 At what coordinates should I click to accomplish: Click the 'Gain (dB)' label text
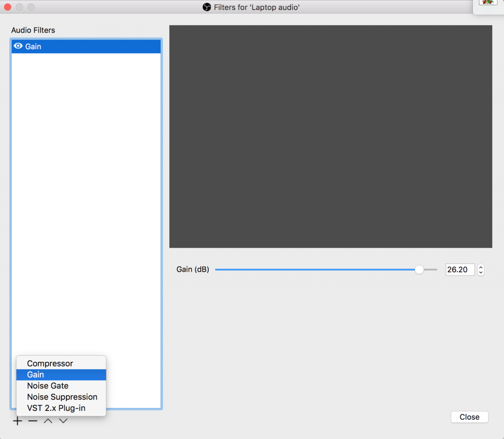(192, 269)
